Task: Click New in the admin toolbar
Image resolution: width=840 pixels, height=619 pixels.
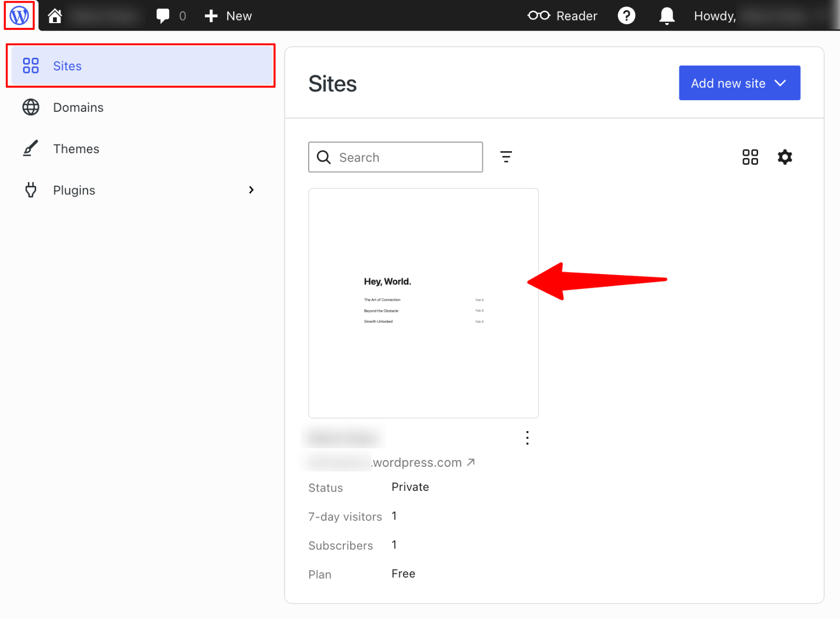Action: click(228, 15)
